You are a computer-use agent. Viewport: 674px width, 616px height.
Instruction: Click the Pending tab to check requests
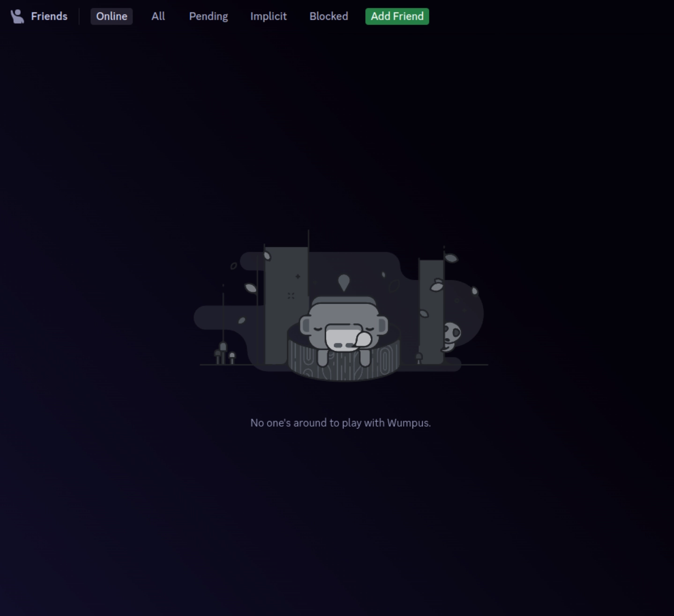[208, 16]
